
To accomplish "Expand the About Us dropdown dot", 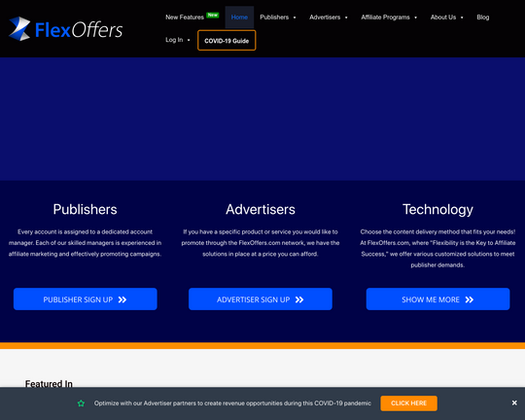I will [x=462, y=17].
